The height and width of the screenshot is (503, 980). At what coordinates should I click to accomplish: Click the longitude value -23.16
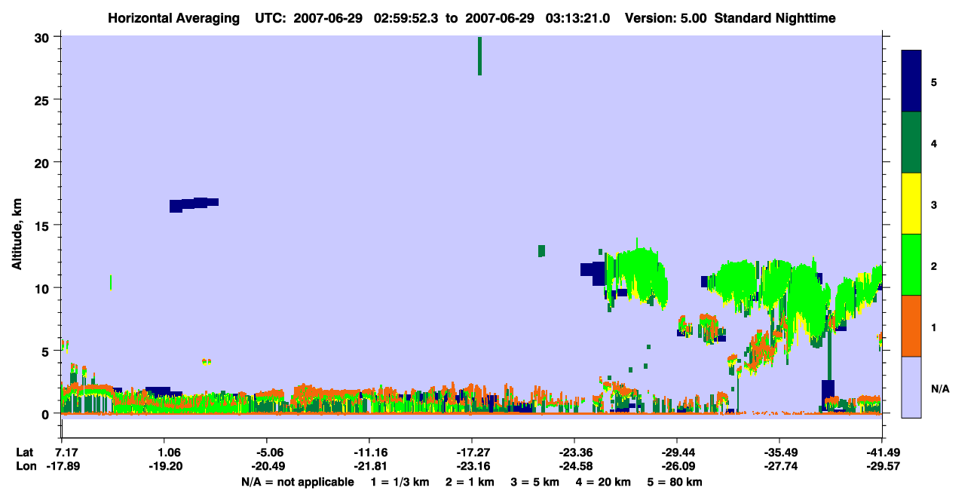tap(472, 467)
